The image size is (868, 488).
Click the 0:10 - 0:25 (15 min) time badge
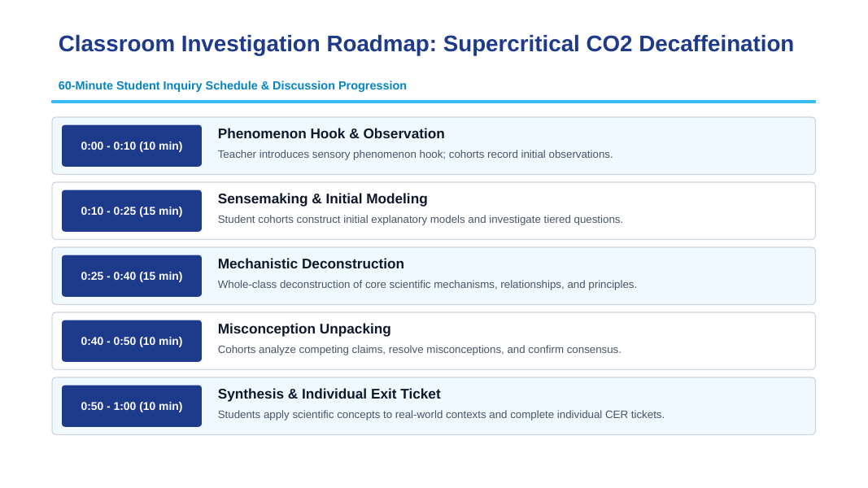pos(132,211)
